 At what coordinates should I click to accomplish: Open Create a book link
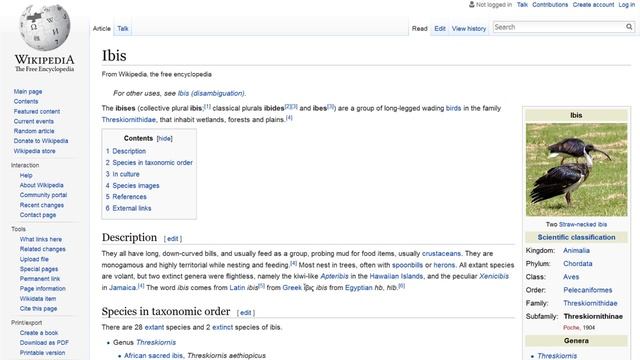click(x=39, y=333)
